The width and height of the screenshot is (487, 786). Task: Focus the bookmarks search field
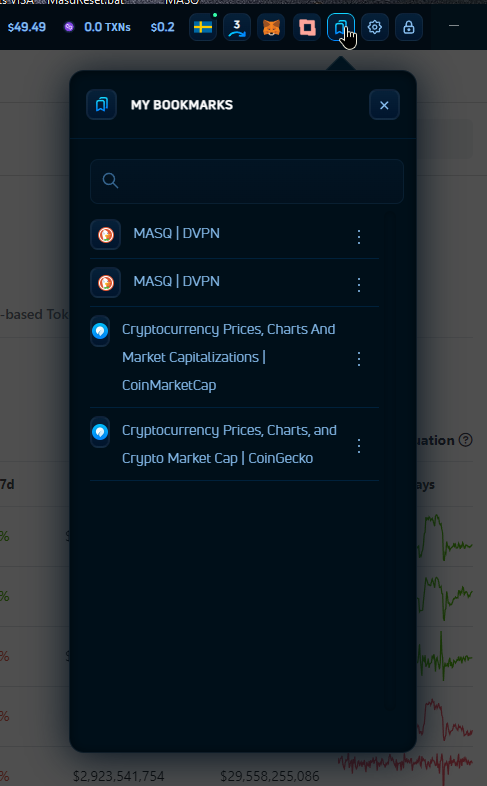[x=247, y=181]
